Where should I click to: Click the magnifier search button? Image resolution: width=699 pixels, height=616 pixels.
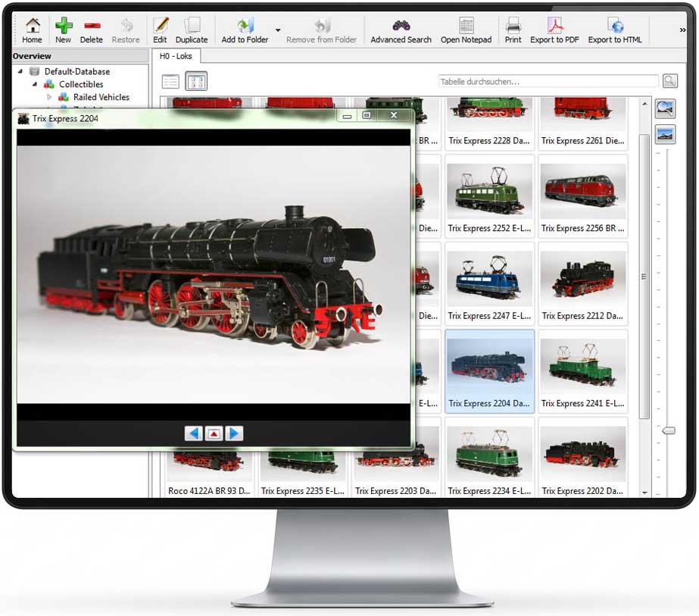[x=669, y=81]
